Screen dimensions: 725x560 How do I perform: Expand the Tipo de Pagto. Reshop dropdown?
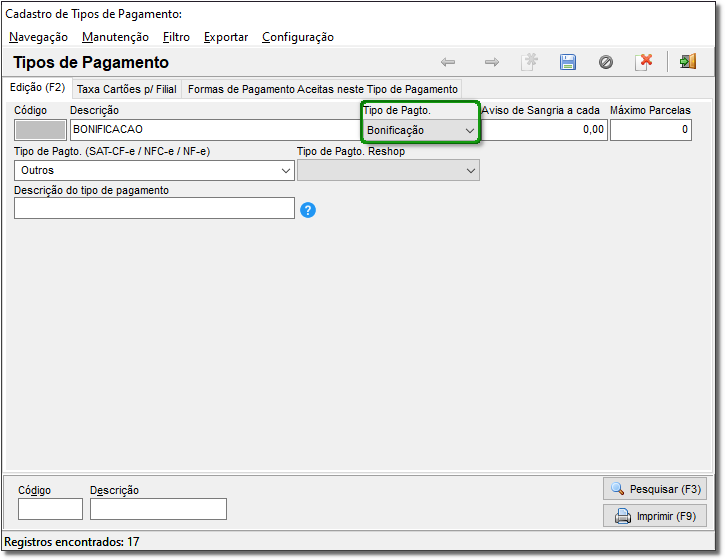click(388, 171)
